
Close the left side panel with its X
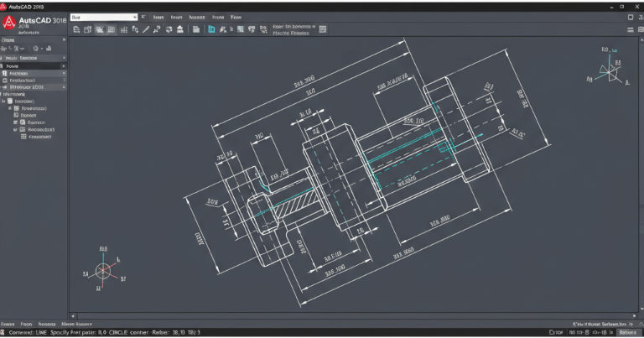pyautogui.click(x=64, y=39)
